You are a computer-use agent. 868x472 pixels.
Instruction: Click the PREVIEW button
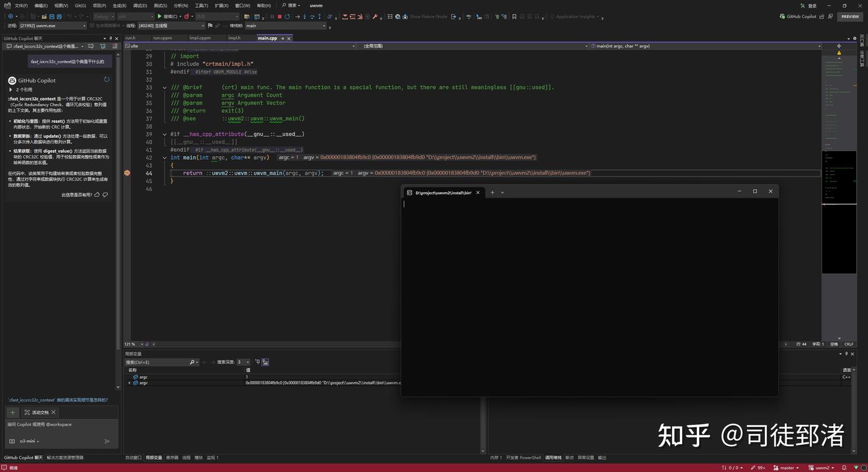(849, 16)
